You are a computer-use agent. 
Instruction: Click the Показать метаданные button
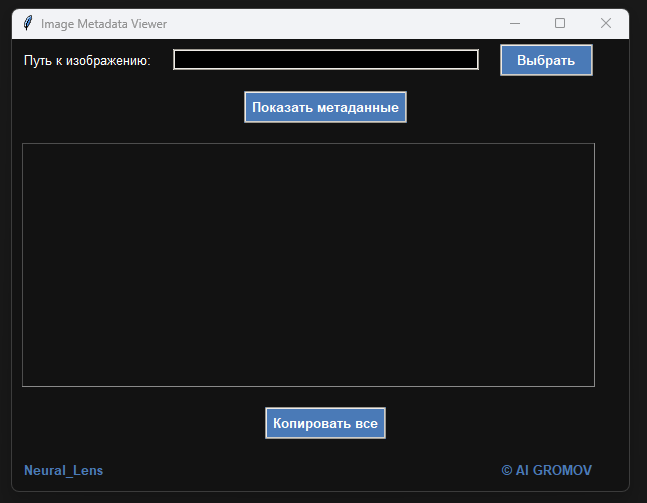(x=325, y=107)
